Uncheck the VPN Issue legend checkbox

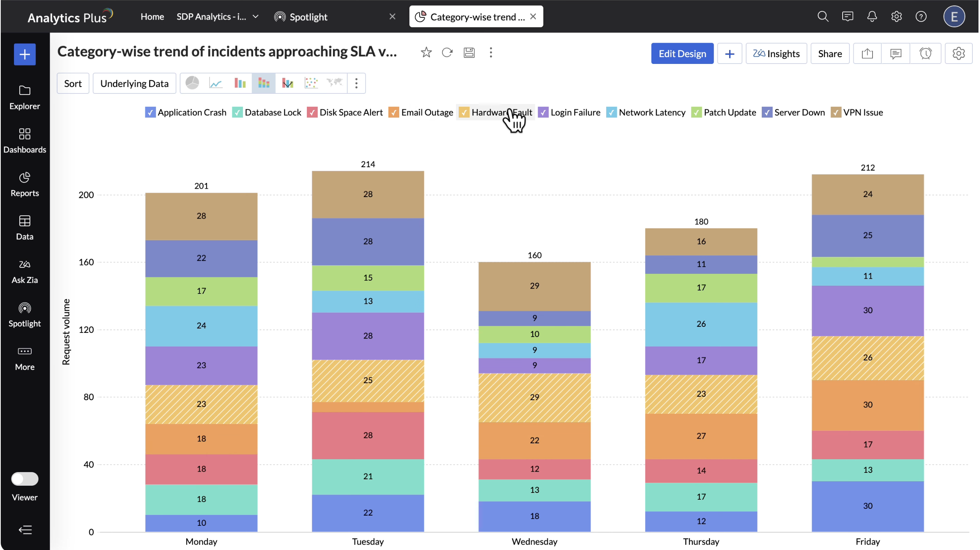click(836, 113)
